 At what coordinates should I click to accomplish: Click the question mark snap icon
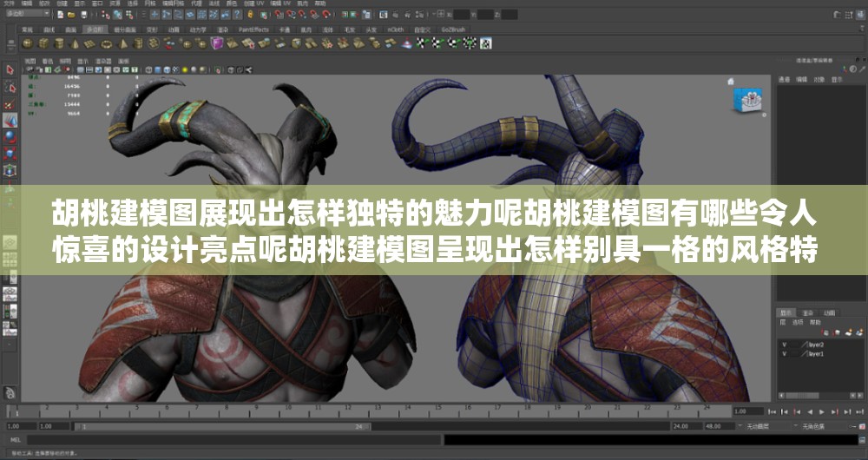[238, 15]
